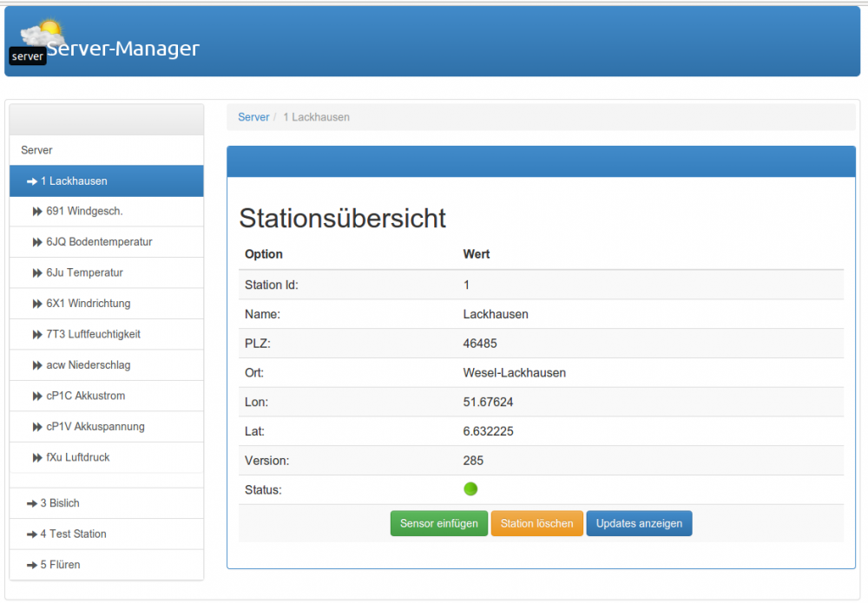Select the arrow icon beside 691 Windgesch.
Screen dimensions: 868x603
(37, 211)
